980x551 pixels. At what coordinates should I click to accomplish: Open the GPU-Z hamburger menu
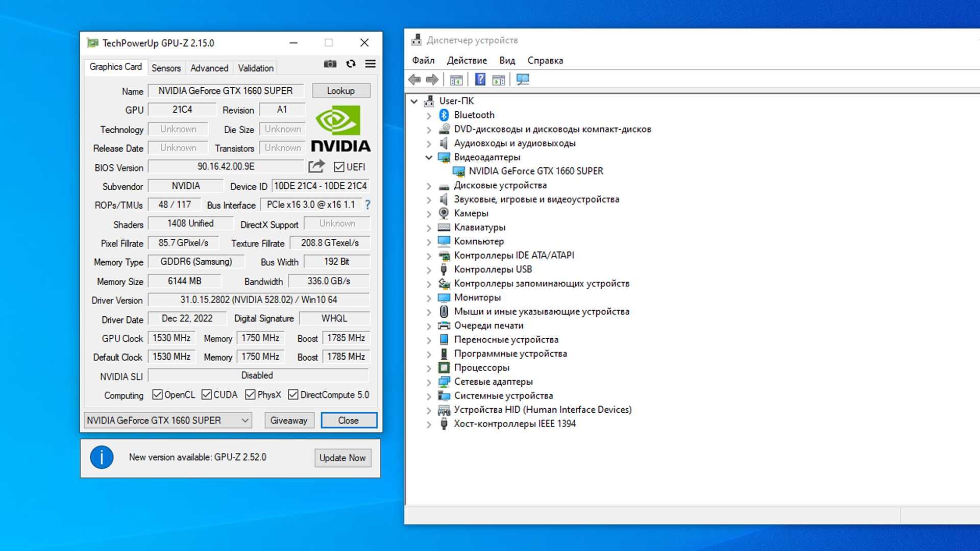[x=371, y=64]
